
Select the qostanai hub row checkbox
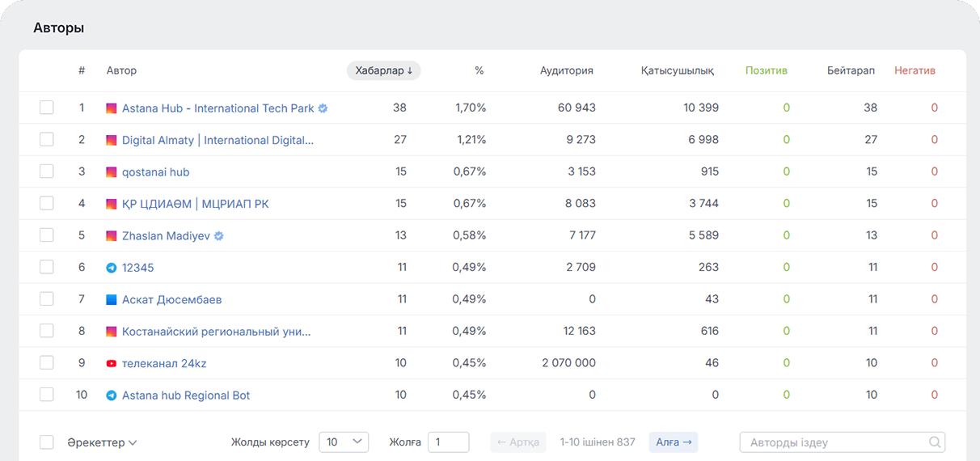coord(47,171)
